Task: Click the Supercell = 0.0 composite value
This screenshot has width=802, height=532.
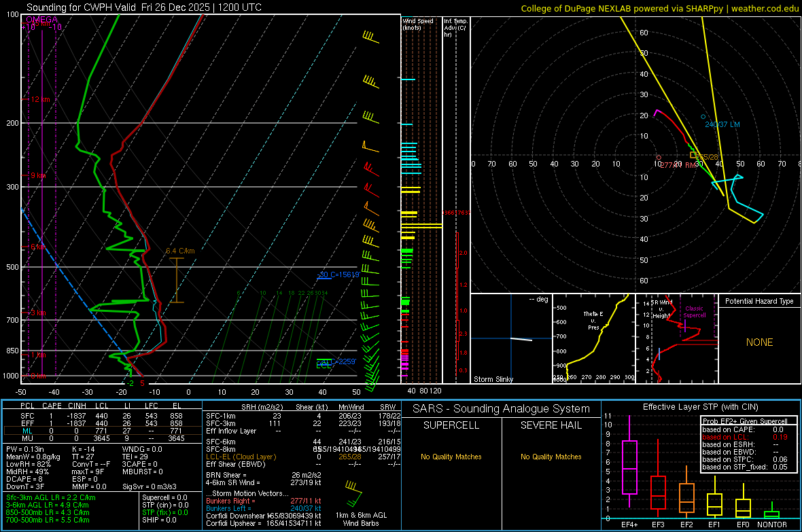Action: pyautogui.click(x=164, y=497)
